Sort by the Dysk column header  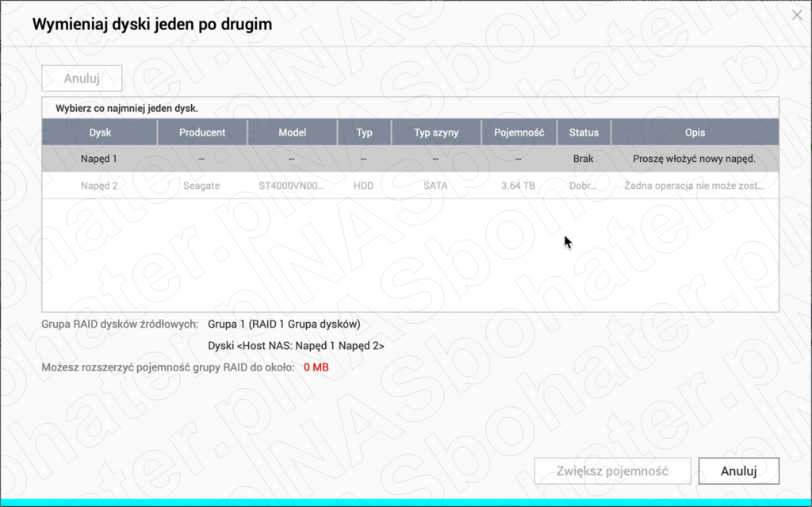click(x=100, y=133)
